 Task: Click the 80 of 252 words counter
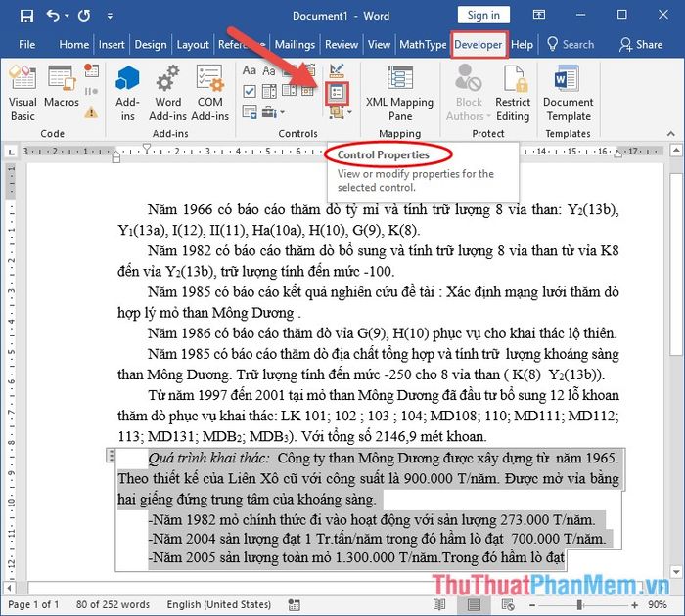[113, 604]
